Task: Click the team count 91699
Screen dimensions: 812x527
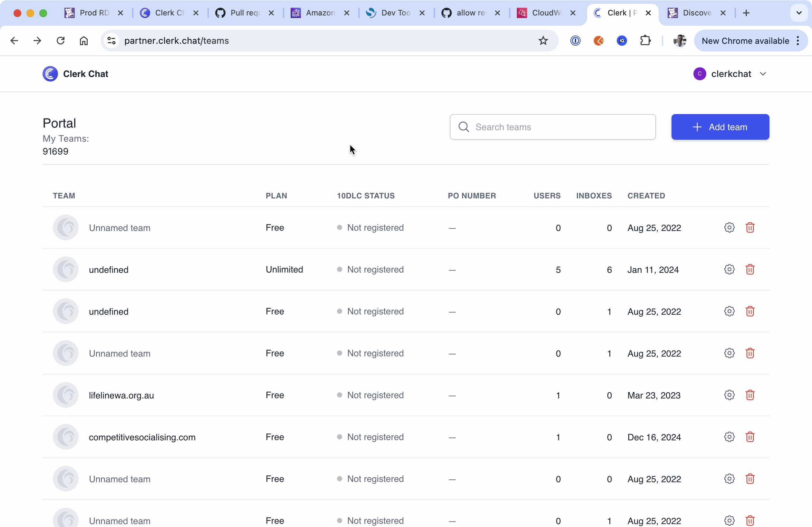Action: click(56, 151)
